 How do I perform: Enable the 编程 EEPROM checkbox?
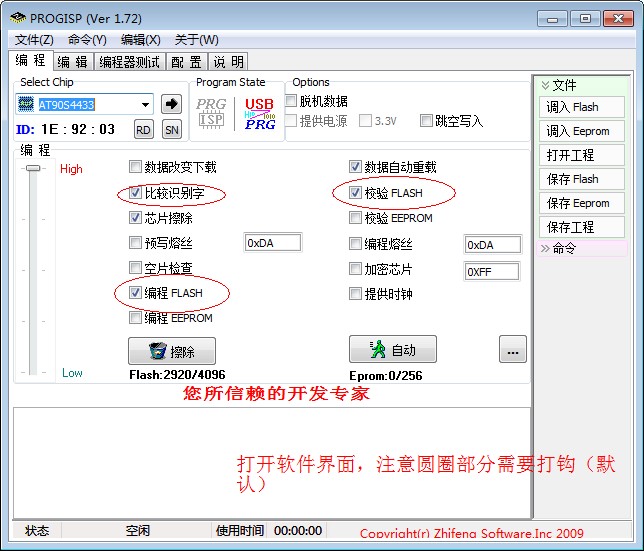(x=135, y=317)
